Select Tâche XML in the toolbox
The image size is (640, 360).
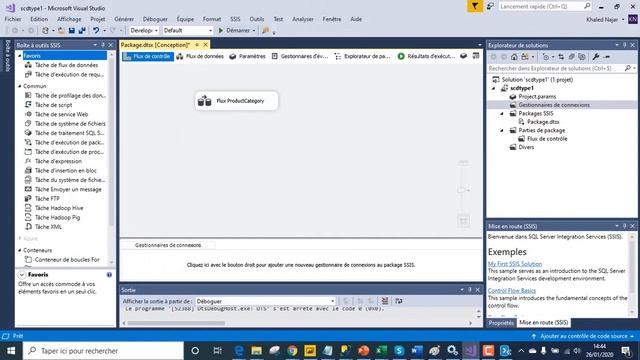coord(48,227)
